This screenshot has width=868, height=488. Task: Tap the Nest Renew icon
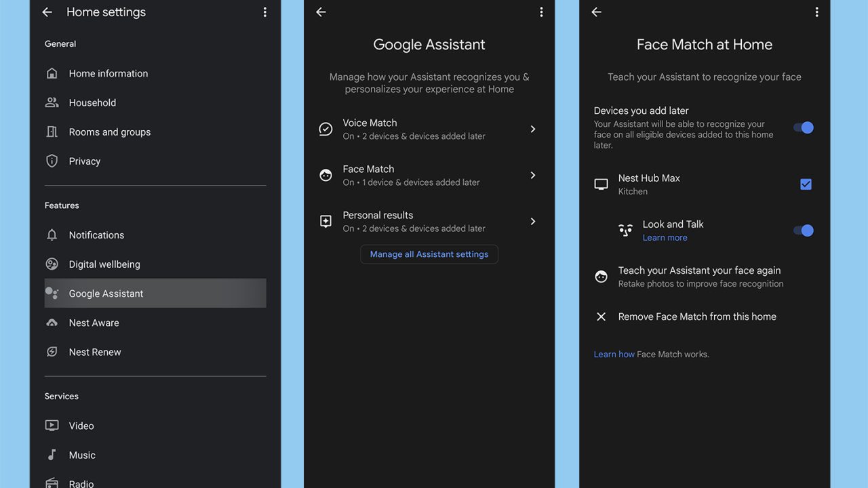(52, 352)
